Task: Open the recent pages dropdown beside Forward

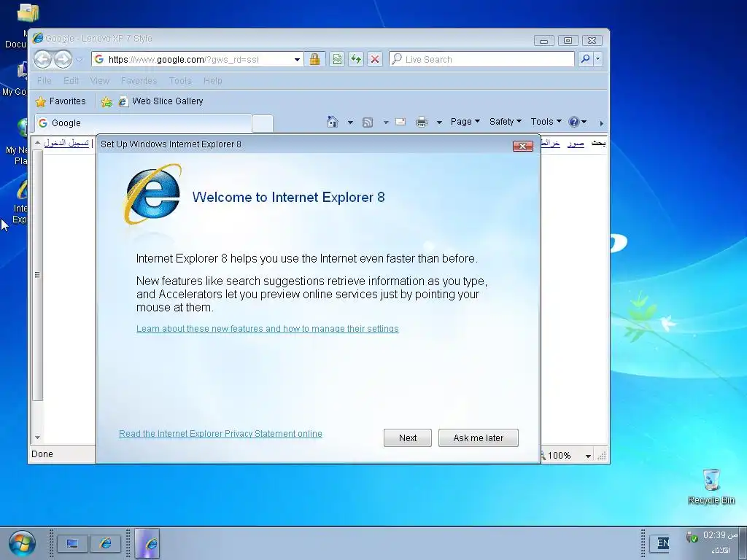Action: coord(80,60)
